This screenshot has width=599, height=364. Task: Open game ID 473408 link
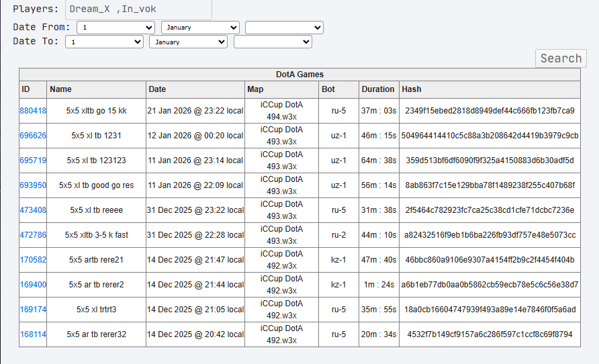(x=33, y=210)
